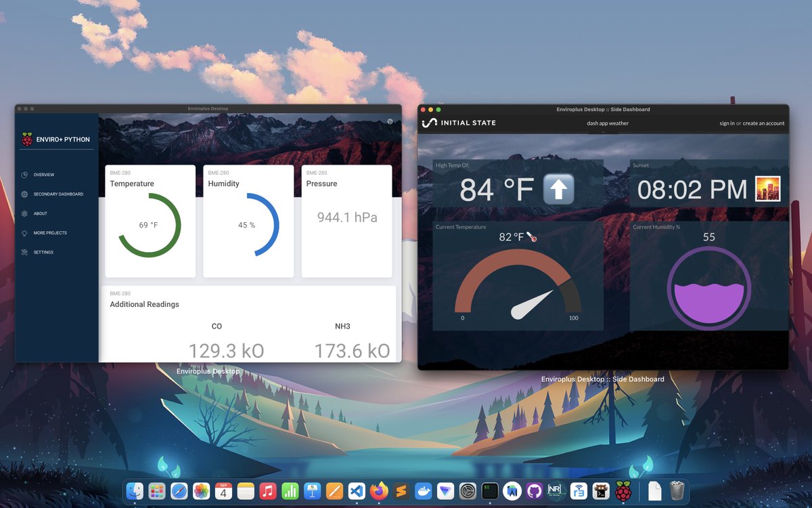
Task: Click the 129.3 kO CO reading
Action: tap(226, 351)
